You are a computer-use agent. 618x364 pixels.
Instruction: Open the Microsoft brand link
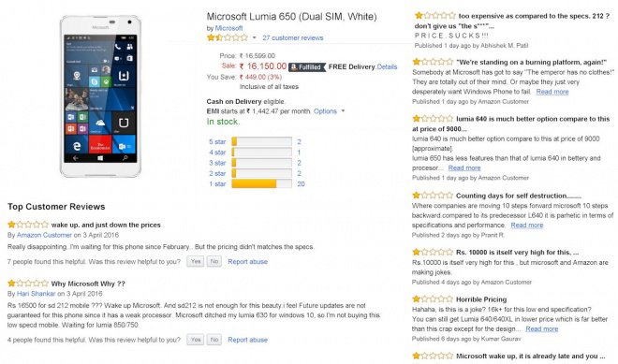(229, 28)
